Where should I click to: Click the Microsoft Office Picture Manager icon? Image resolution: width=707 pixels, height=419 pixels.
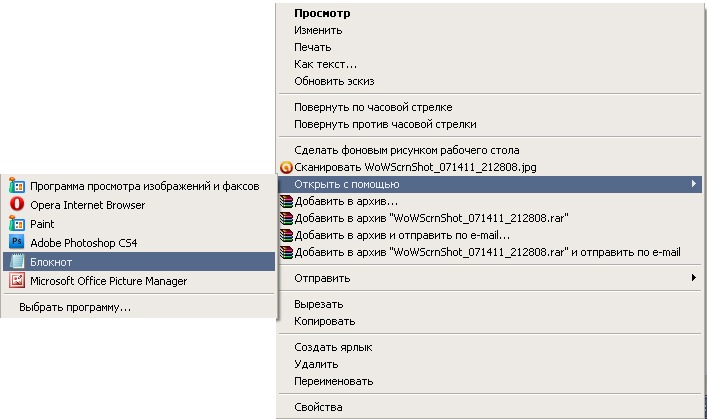17,281
